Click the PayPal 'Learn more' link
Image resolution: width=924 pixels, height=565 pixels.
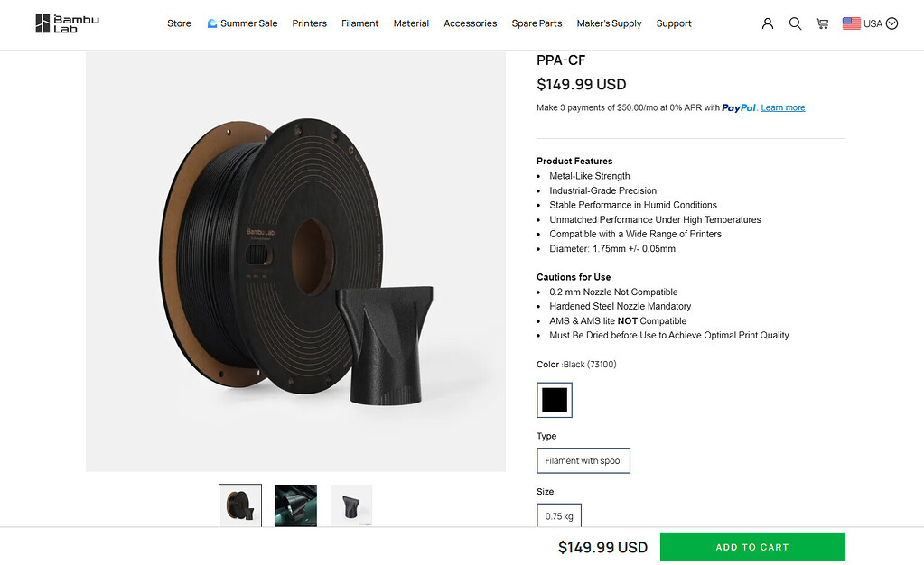(783, 108)
